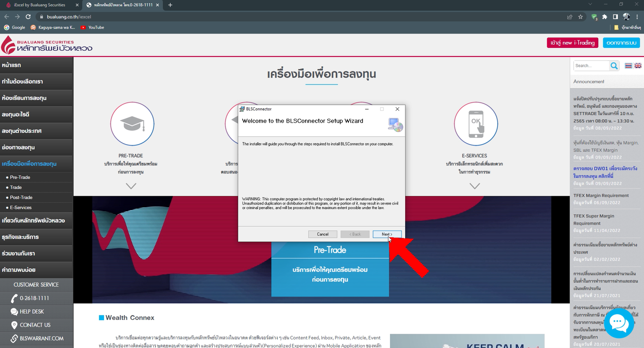Close the BLSConnector setup dialog
The image size is (644, 348).
pyautogui.click(x=397, y=109)
